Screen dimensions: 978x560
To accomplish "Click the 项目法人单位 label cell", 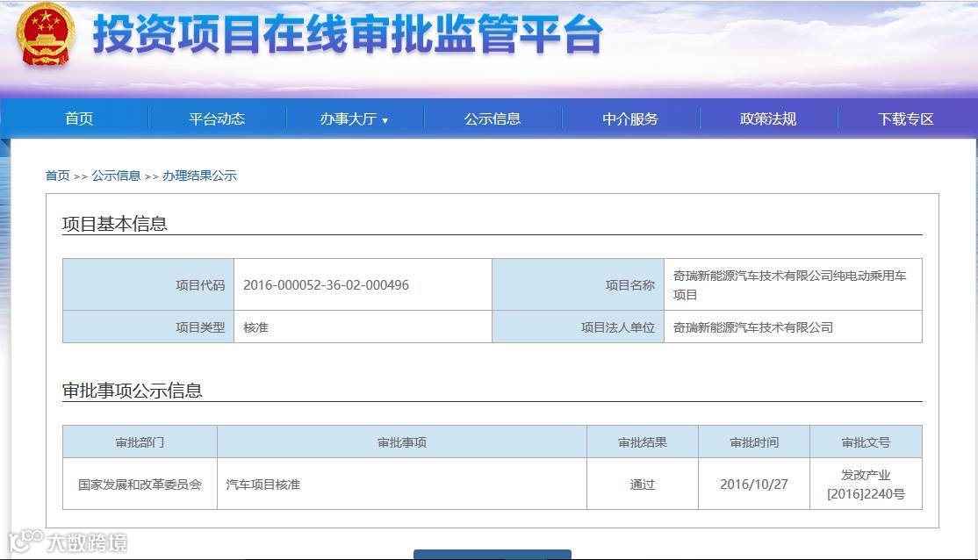I will coord(579,327).
